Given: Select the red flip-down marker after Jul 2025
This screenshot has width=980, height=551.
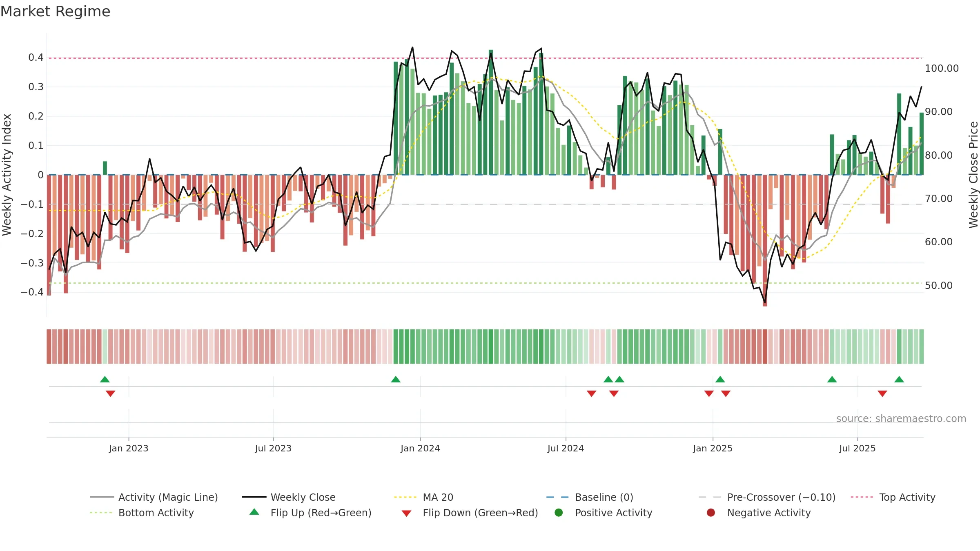Looking at the screenshot, I should click(882, 393).
